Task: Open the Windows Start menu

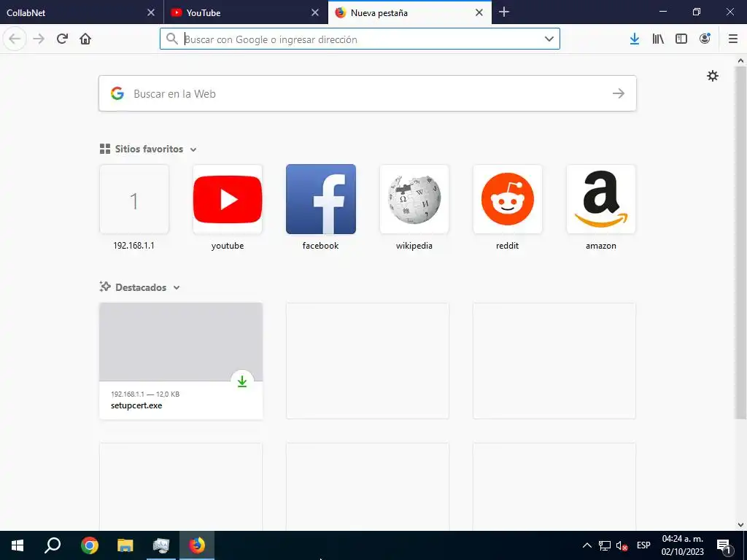Action: click(x=18, y=545)
